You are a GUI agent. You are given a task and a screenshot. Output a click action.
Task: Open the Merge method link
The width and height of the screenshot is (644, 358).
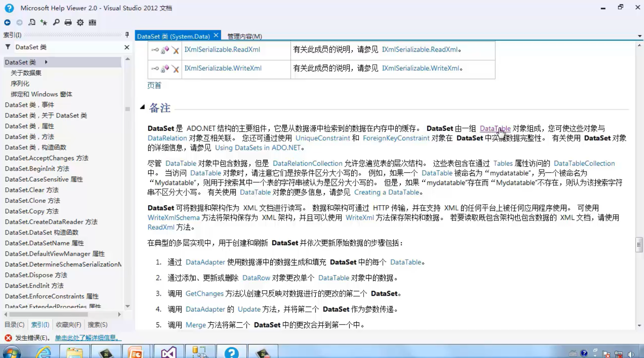click(x=195, y=325)
